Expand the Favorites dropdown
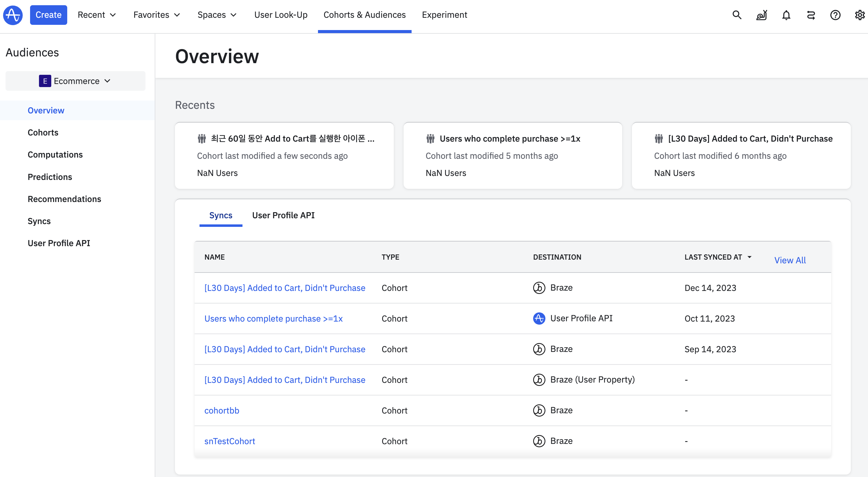This screenshot has width=868, height=477. 157,15
